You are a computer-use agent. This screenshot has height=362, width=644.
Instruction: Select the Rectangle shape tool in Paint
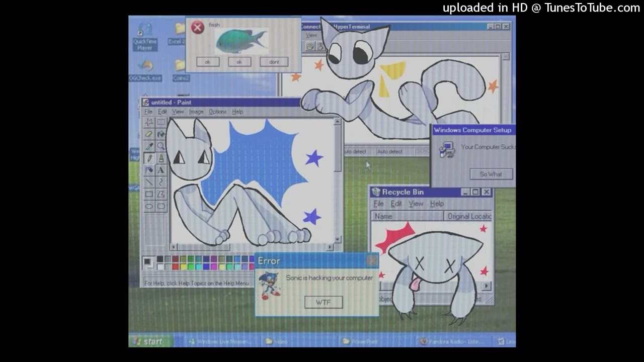(x=149, y=195)
